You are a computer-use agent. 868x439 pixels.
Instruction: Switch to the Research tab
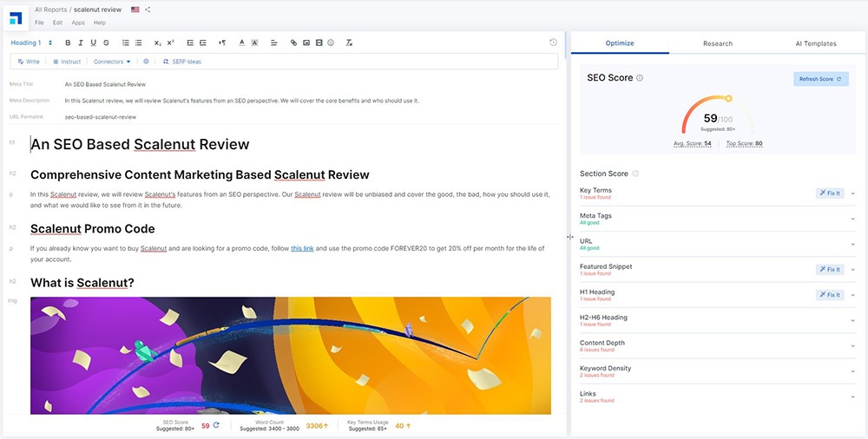pos(718,43)
